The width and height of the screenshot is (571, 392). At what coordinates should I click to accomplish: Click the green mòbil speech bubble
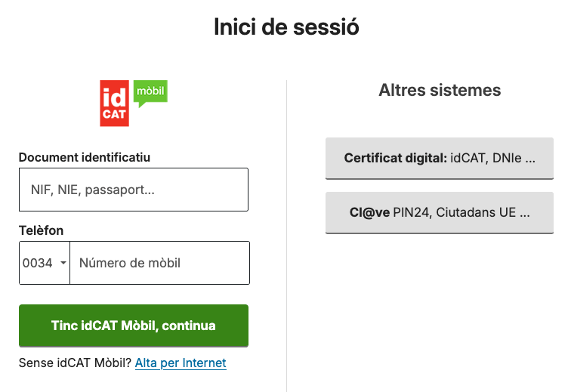pos(150,92)
